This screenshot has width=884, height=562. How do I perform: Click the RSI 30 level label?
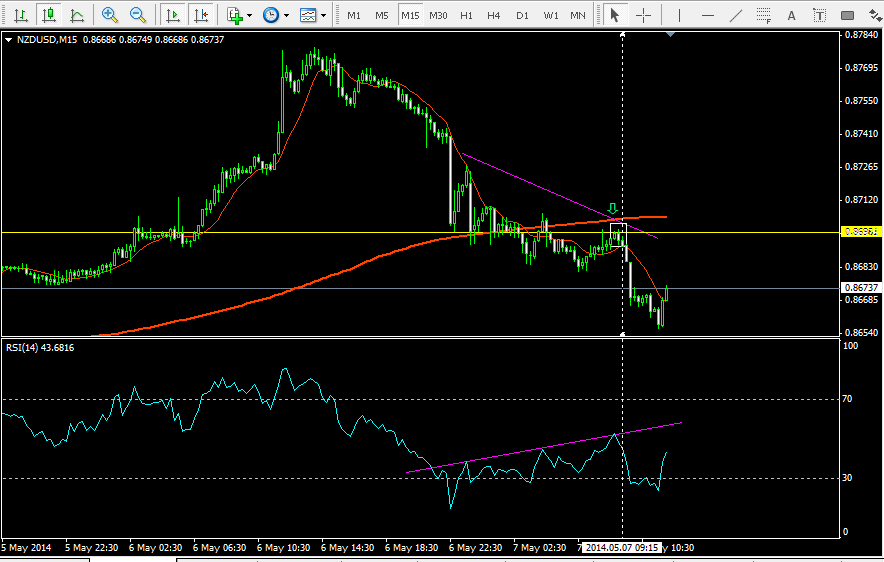[847, 477]
